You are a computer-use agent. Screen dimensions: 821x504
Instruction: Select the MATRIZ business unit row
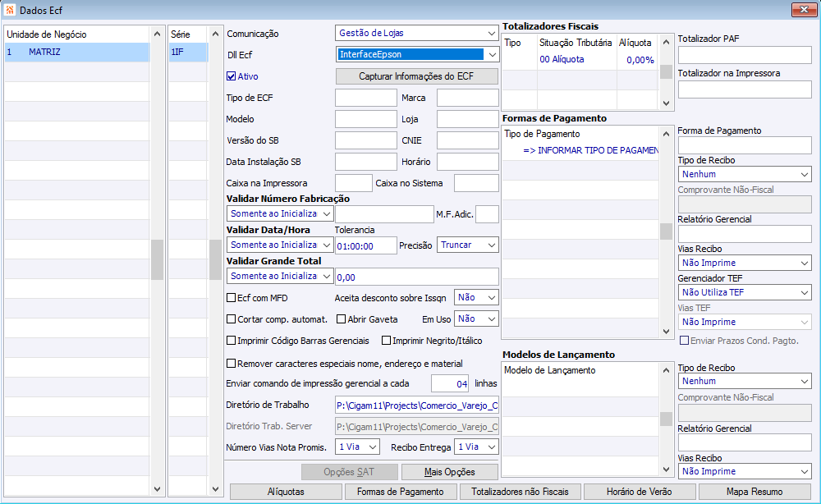tap(77, 53)
